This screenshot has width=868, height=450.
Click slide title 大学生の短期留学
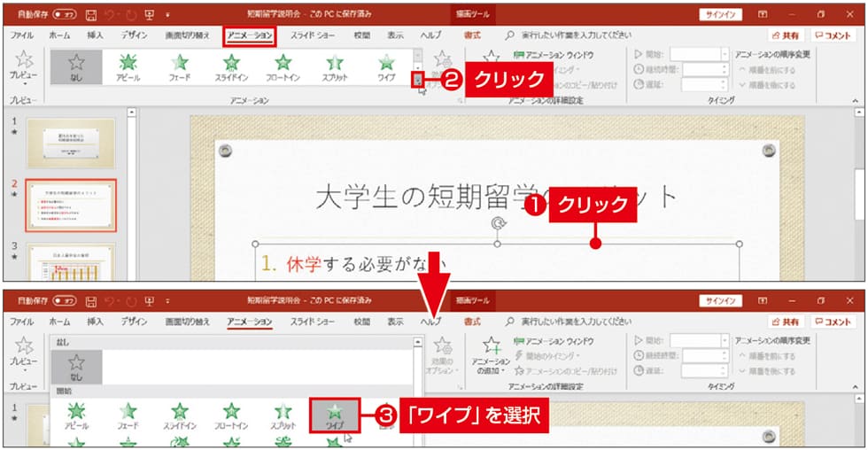(x=495, y=197)
